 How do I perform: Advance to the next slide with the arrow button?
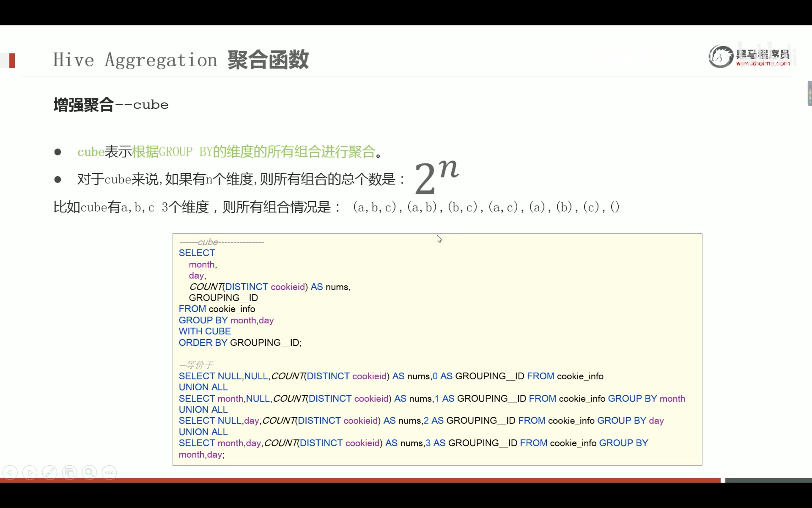tap(30, 473)
